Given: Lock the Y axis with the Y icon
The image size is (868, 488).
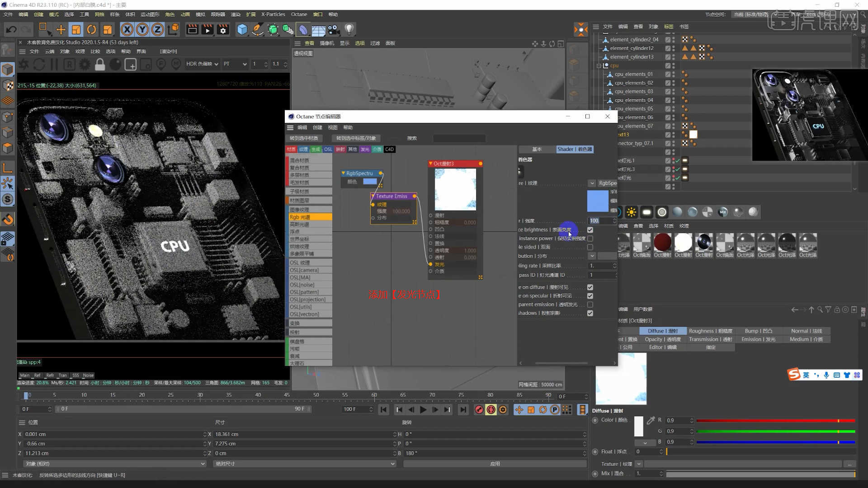Looking at the screenshot, I should click(142, 29).
